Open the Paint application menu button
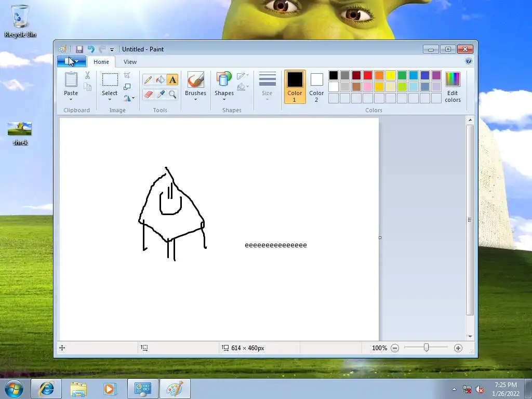 [x=72, y=61]
